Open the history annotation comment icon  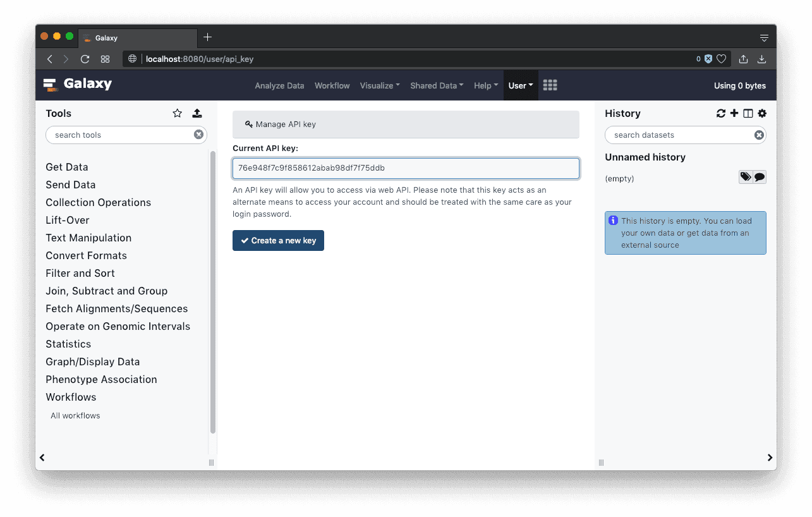point(760,178)
